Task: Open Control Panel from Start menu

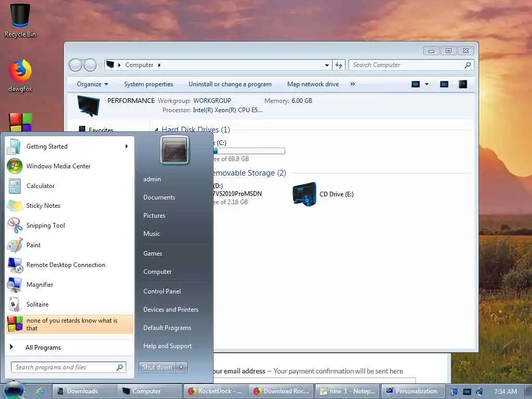Action: click(x=162, y=291)
